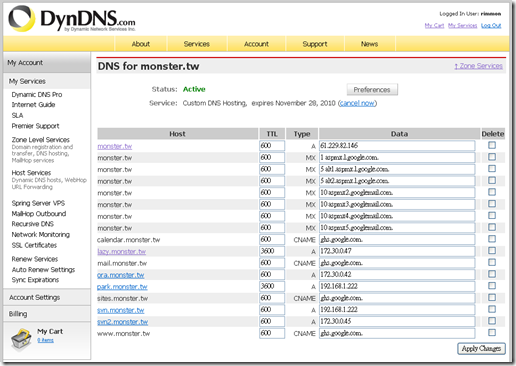The width and height of the screenshot is (516, 366).
Task: Open Renew Services in sidebar
Action: pyautogui.click(x=35, y=259)
